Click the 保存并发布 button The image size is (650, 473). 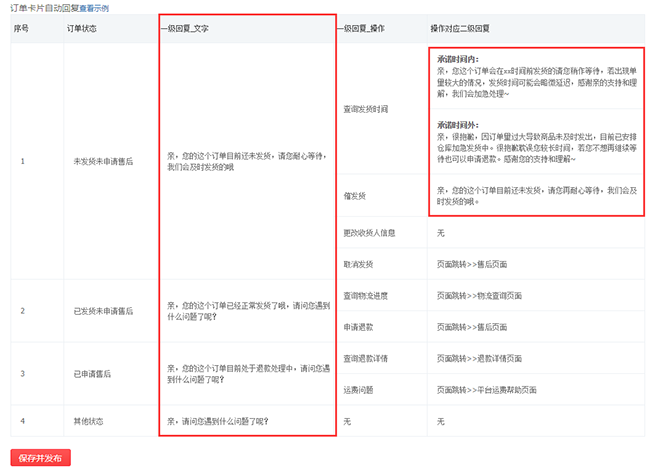point(40,458)
